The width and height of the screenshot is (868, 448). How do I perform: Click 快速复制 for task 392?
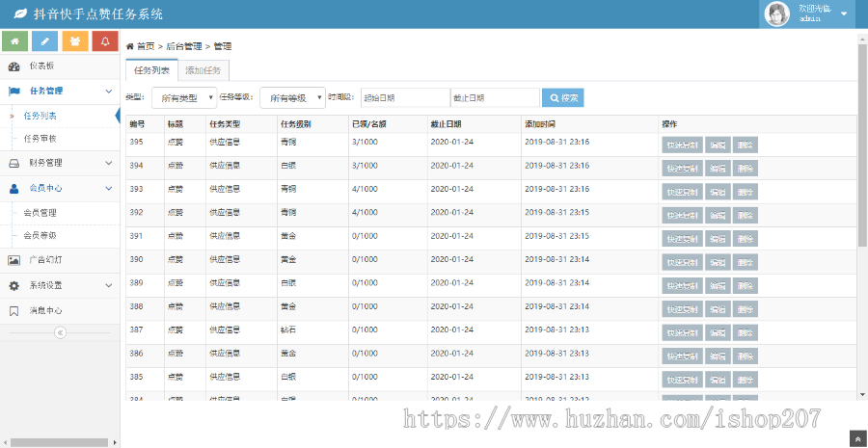click(682, 215)
